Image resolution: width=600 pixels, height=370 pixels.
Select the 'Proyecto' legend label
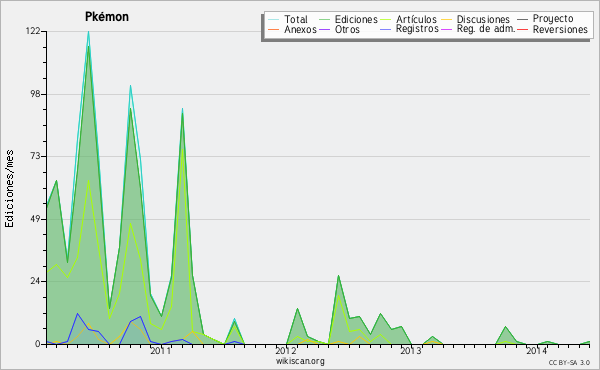click(x=553, y=19)
